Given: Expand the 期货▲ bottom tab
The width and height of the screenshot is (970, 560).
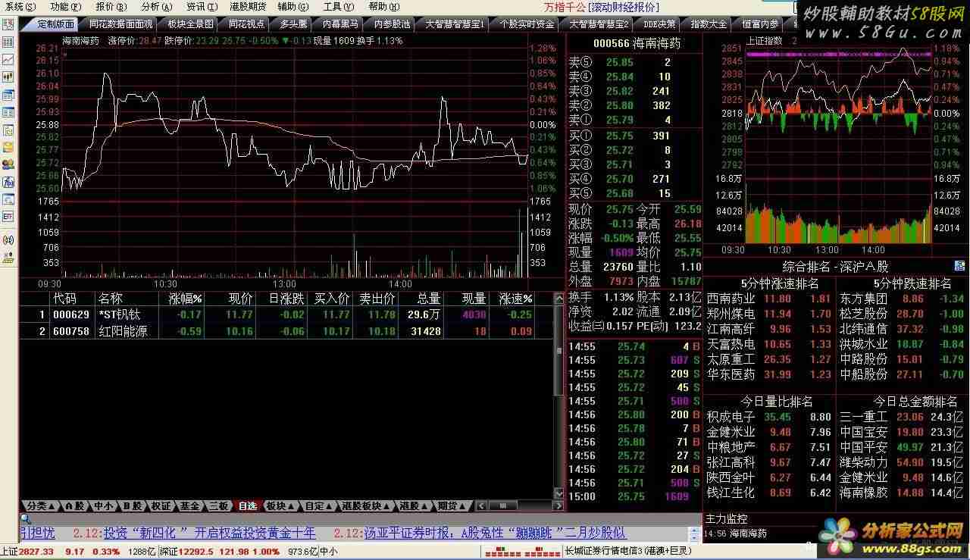Looking at the screenshot, I should pyautogui.click(x=452, y=505).
